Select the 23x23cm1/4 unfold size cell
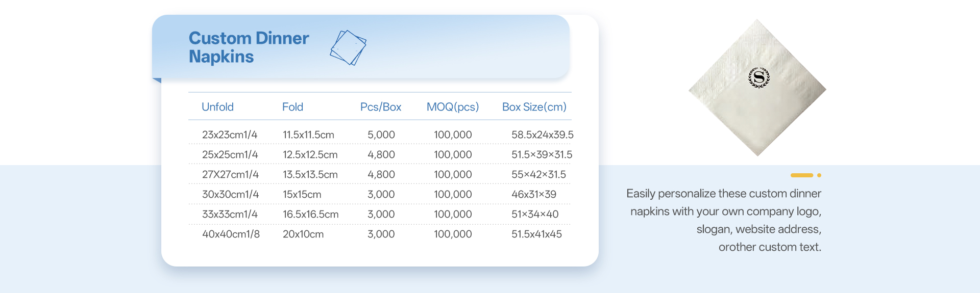The width and height of the screenshot is (980, 293). [230, 135]
